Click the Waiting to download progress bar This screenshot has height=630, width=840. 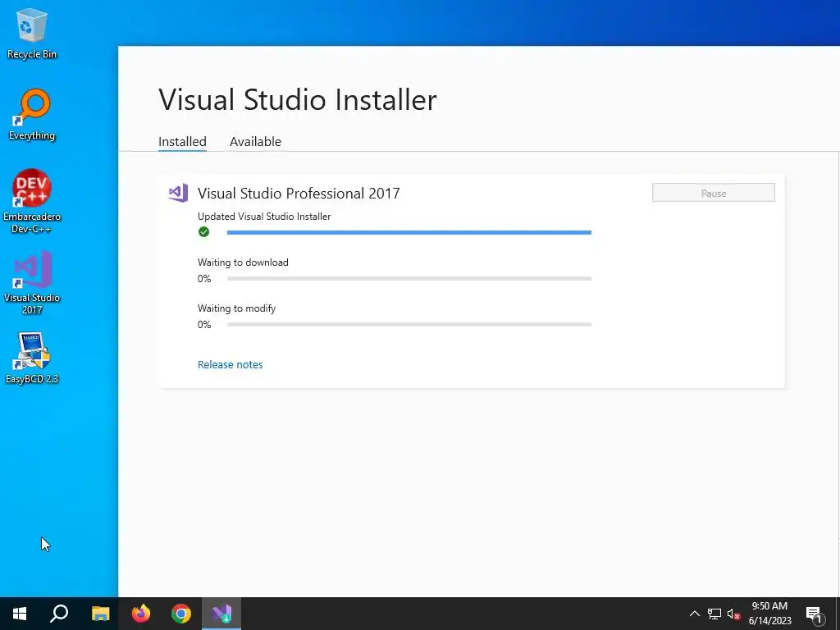pos(409,279)
